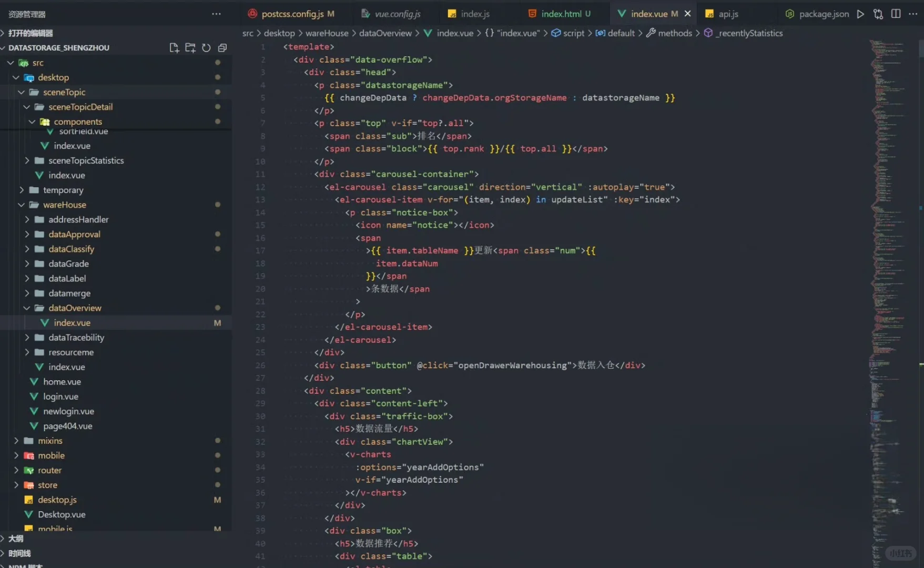Expand the router folder
This screenshot has height=568, width=924.
(x=16, y=470)
